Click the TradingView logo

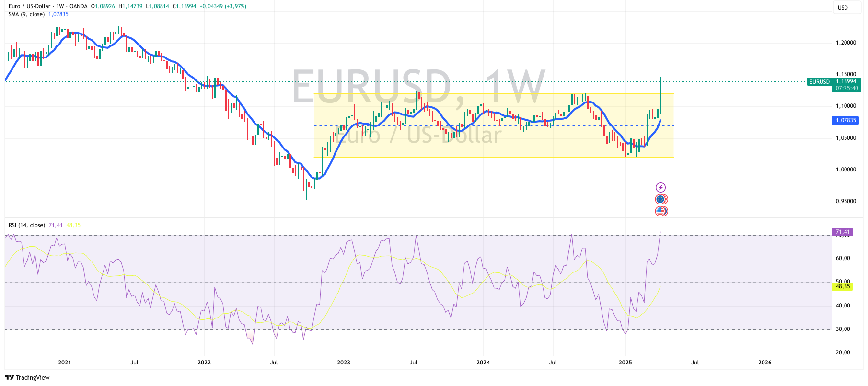[27, 377]
